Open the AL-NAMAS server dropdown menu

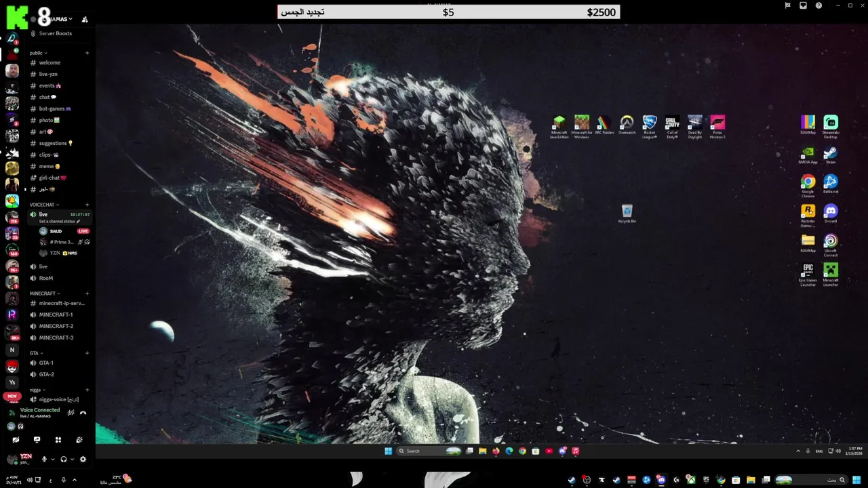tap(60, 20)
